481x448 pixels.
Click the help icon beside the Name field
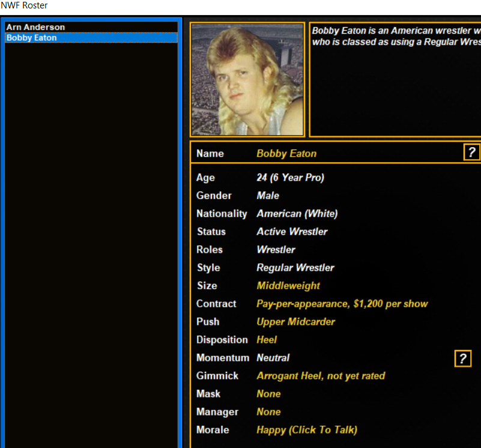(x=471, y=153)
